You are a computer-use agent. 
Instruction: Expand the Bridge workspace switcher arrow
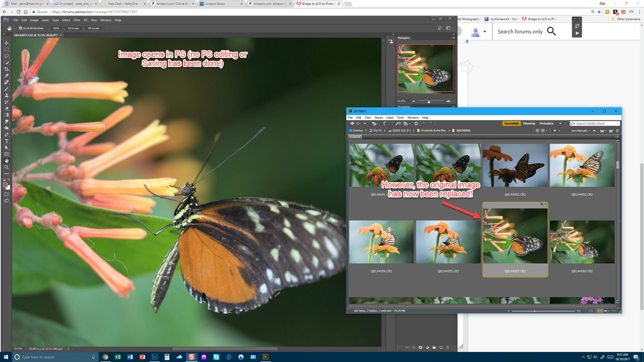(560, 123)
